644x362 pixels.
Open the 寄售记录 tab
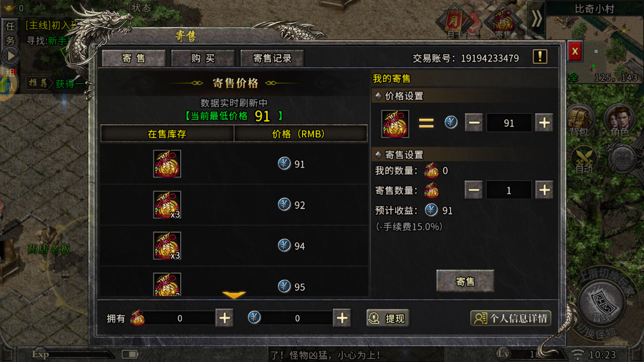point(272,58)
